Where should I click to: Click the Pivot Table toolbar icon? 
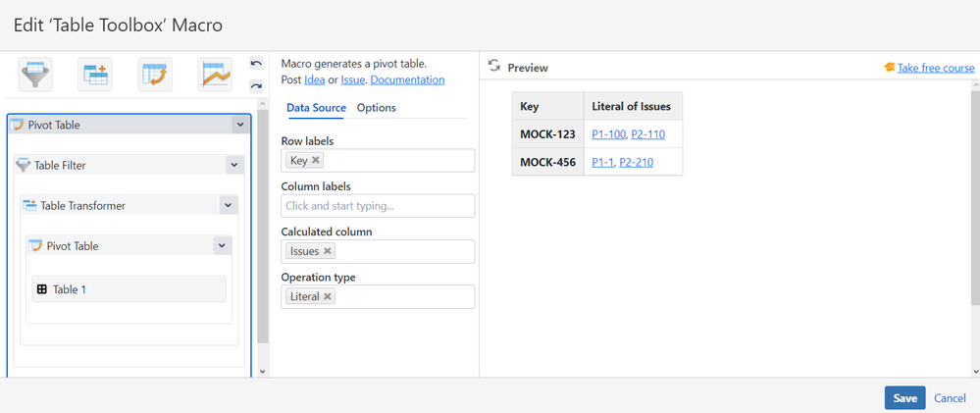[x=155, y=74]
